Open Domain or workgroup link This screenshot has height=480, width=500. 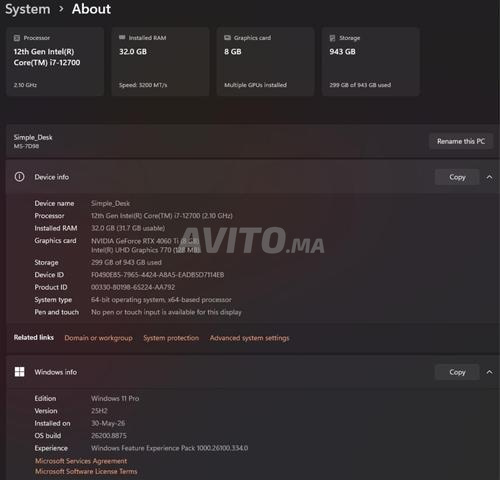click(98, 338)
